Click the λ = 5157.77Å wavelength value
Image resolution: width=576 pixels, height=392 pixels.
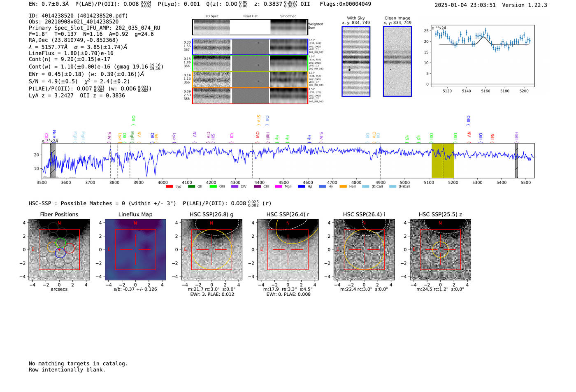tap(48, 47)
